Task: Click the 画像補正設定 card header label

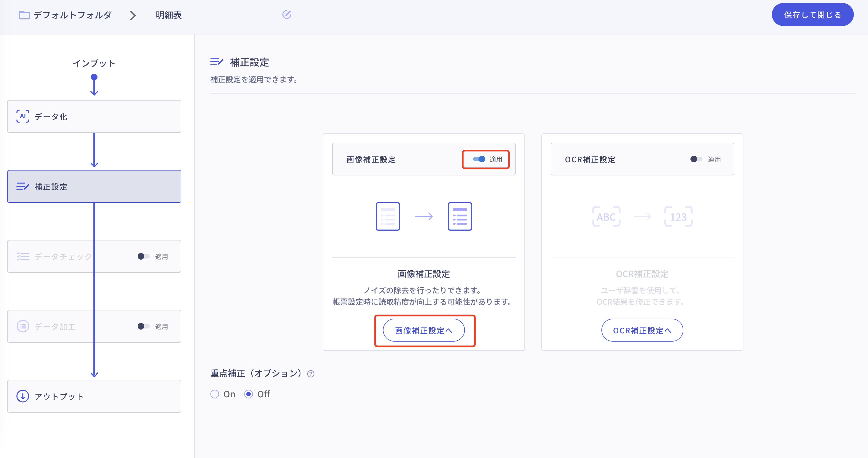Action: click(x=371, y=159)
